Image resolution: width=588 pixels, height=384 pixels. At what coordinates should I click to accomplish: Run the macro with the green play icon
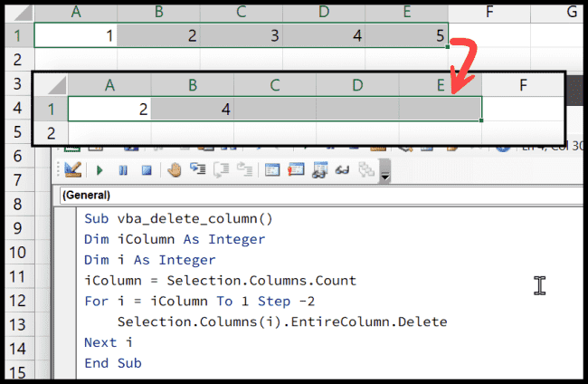[x=100, y=169]
